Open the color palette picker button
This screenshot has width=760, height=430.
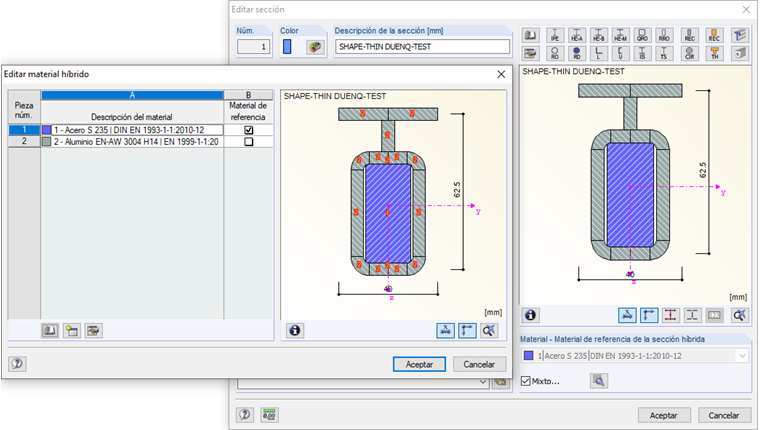(x=315, y=47)
